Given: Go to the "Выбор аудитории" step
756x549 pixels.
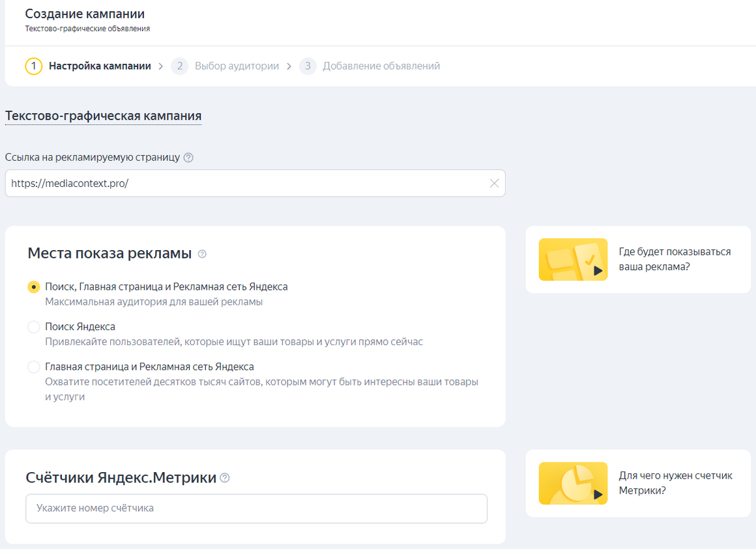Looking at the screenshot, I should 237,66.
